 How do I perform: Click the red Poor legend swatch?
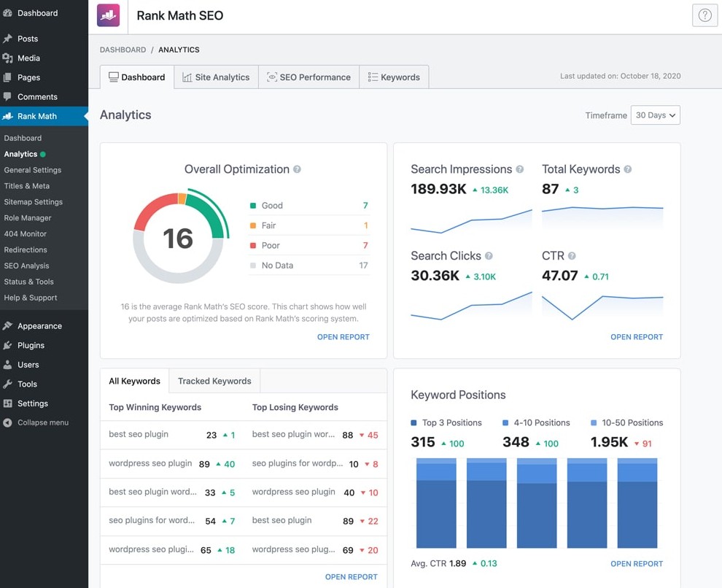253,245
